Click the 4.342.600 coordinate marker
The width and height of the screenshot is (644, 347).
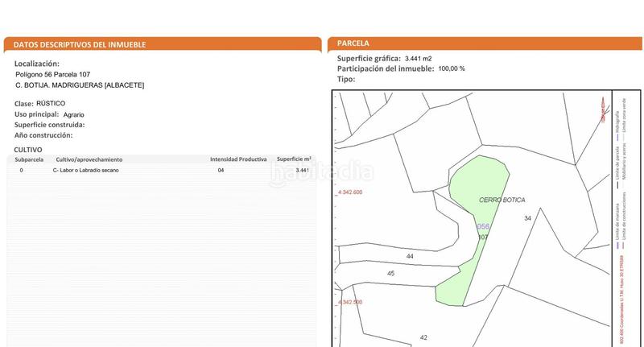pos(349,192)
